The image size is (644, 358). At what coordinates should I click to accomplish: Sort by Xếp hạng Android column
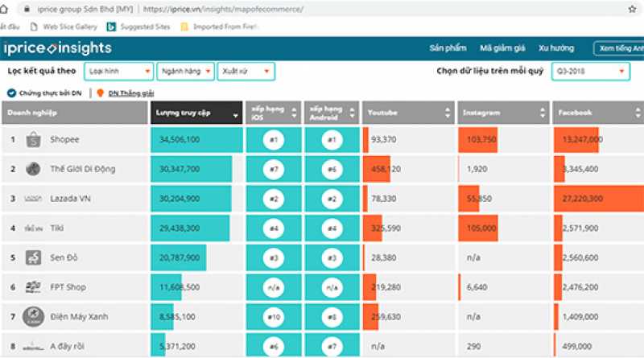click(332, 113)
